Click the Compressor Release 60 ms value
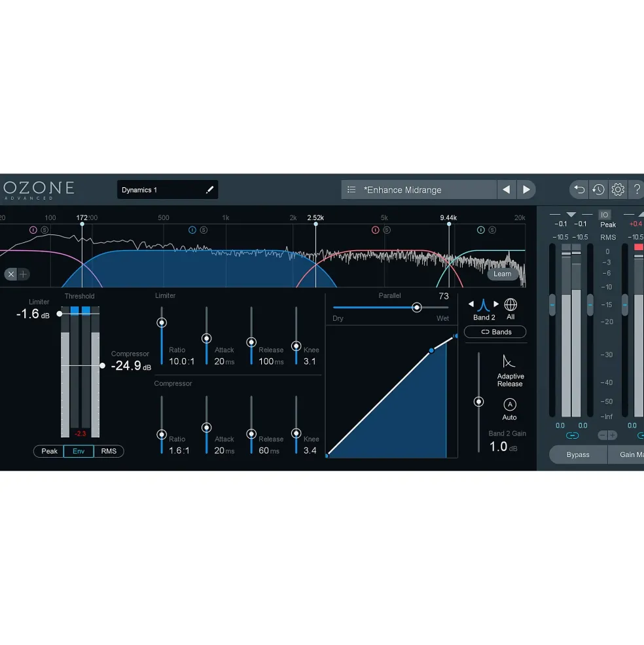This screenshot has height=645, width=644. [x=268, y=451]
